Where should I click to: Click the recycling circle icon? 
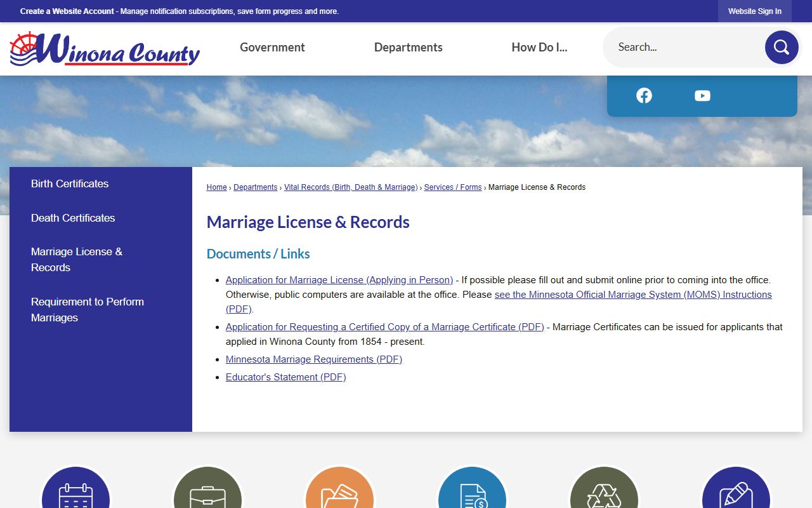(x=604, y=488)
